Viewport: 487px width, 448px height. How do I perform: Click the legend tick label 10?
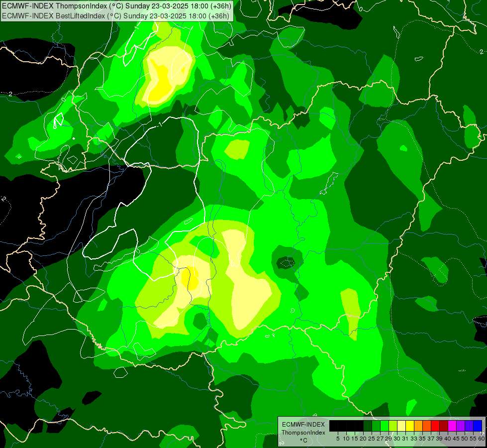[x=346, y=439]
